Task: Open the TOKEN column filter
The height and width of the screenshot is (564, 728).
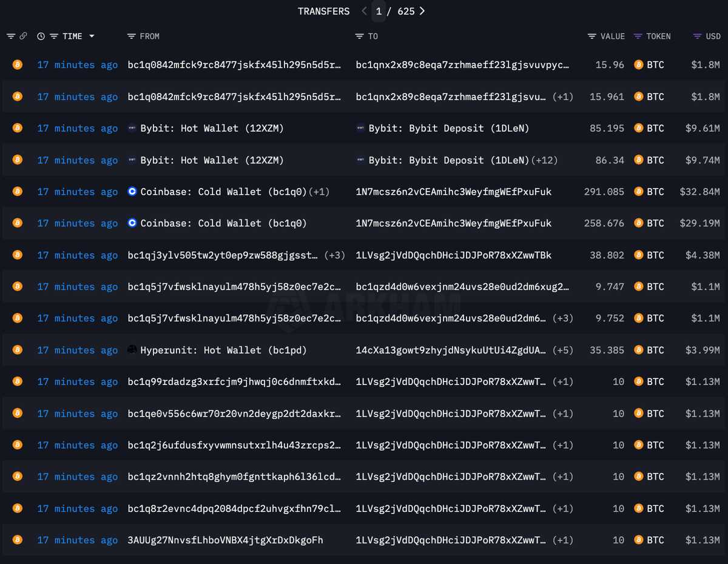Action: 638,36
